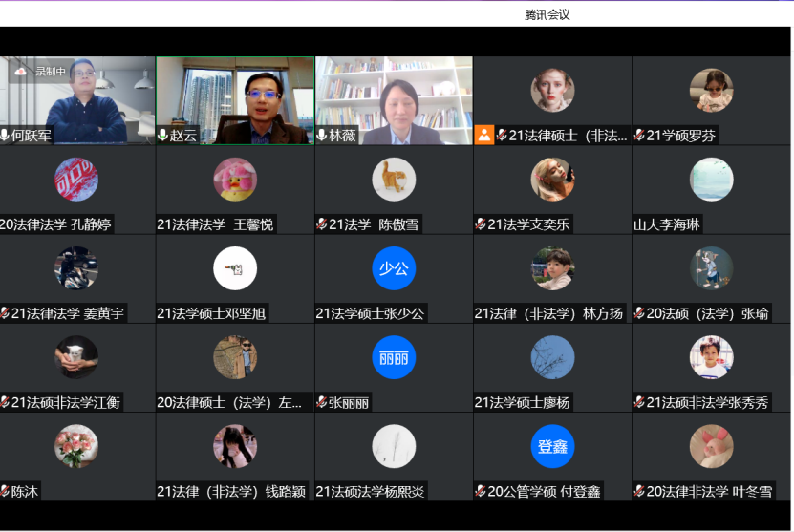Click the 录制中 recording cloud icon

pyautogui.click(x=21, y=71)
